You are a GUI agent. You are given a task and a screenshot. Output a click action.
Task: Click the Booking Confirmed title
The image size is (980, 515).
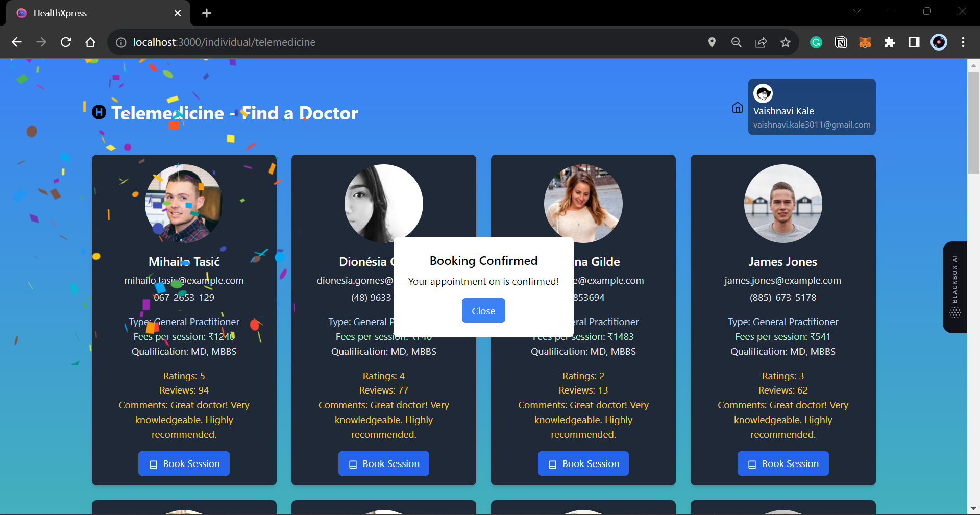pyautogui.click(x=483, y=261)
